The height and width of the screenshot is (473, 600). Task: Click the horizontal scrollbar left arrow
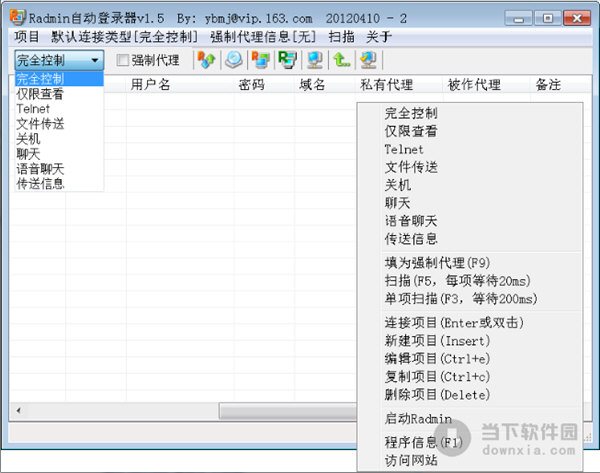[18, 411]
